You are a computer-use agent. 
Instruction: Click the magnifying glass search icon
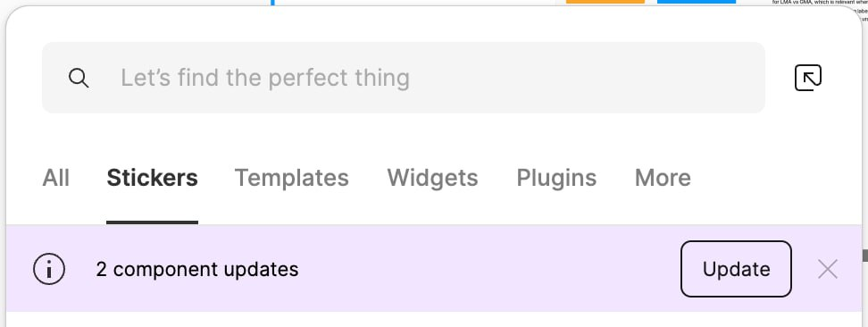coord(79,78)
